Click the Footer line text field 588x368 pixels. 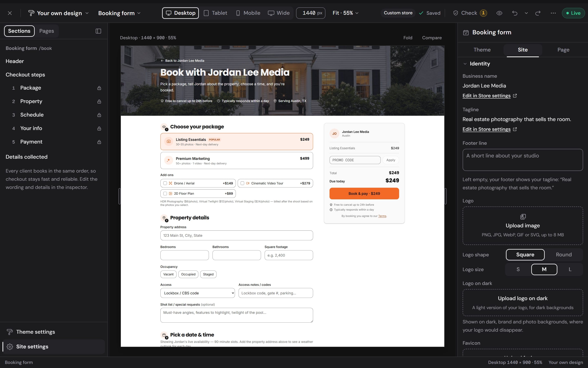523,160
